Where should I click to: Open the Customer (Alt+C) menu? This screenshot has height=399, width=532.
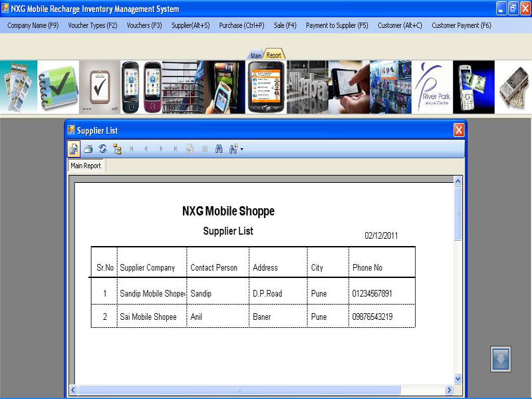tap(400, 25)
